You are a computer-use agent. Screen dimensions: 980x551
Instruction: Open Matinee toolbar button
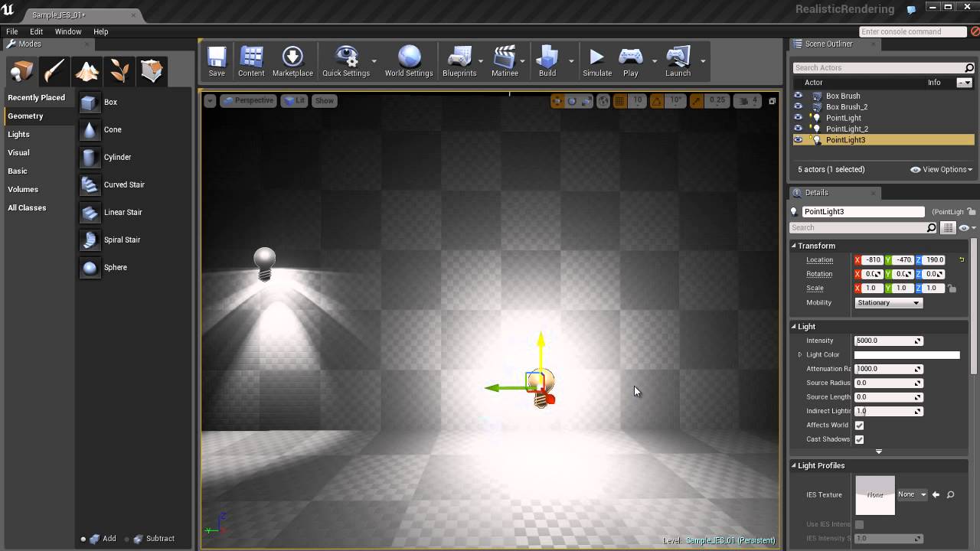point(505,61)
